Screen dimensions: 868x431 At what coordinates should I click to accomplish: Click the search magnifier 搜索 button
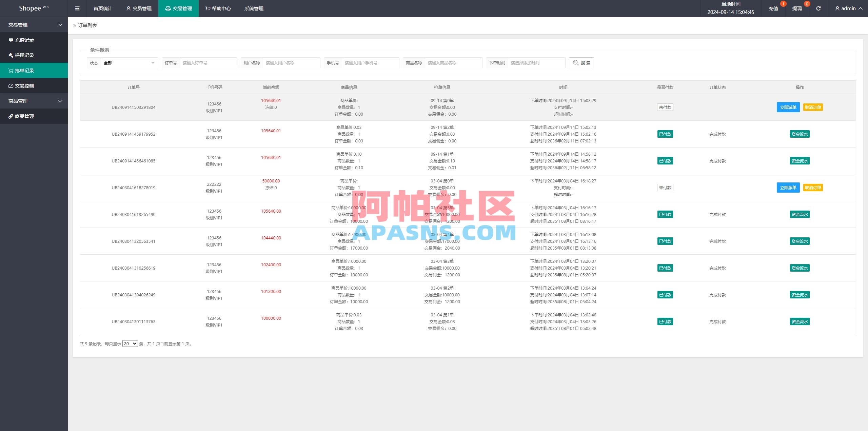pos(581,62)
